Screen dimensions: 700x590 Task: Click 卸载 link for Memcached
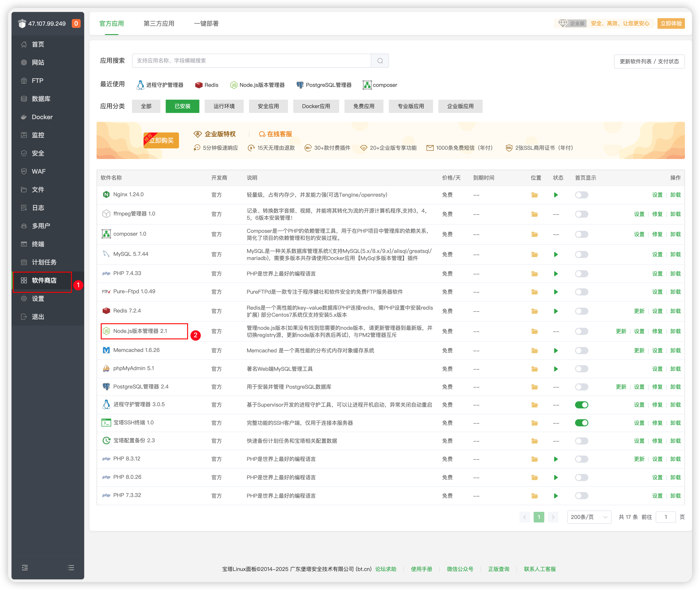click(675, 351)
